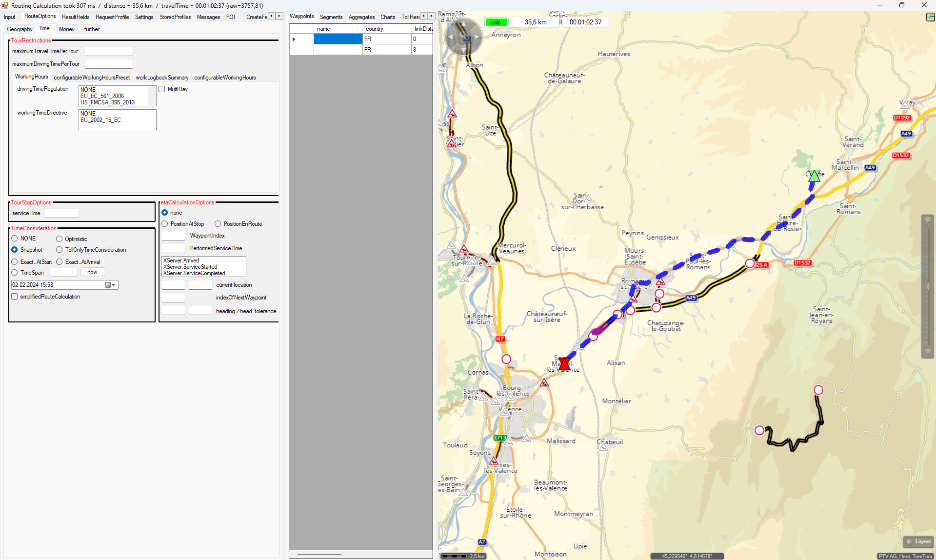Pan the map right with compass arrow
The height and width of the screenshot is (560, 936).
coord(477,37)
